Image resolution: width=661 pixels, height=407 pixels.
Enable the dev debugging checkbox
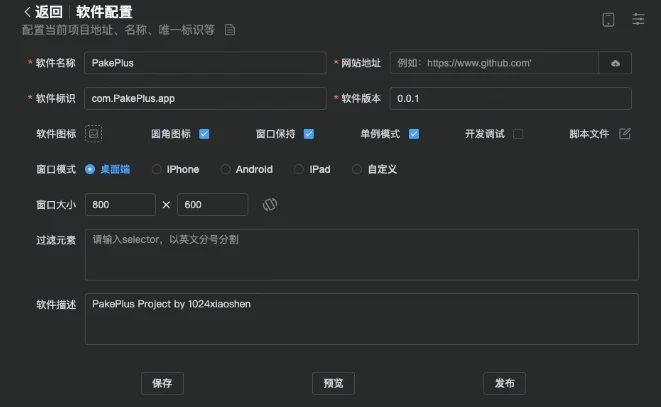tap(518, 134)
